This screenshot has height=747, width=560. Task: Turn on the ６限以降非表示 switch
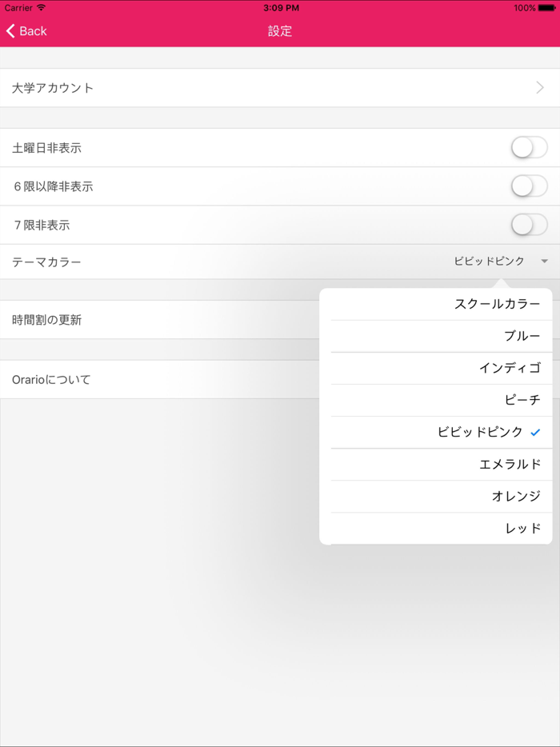529,186
